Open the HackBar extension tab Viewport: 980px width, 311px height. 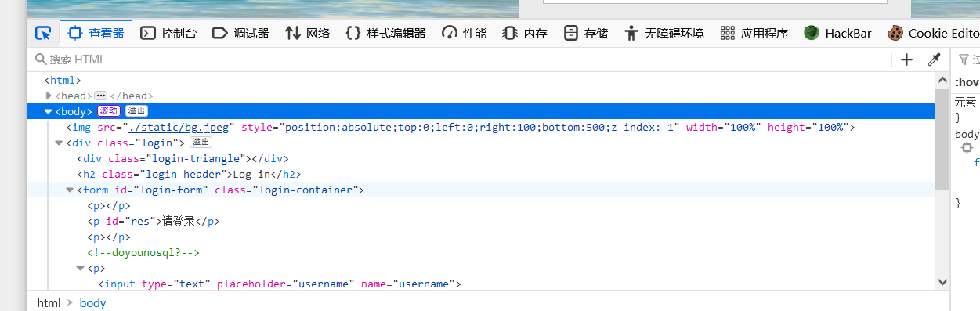click(838, 33)
